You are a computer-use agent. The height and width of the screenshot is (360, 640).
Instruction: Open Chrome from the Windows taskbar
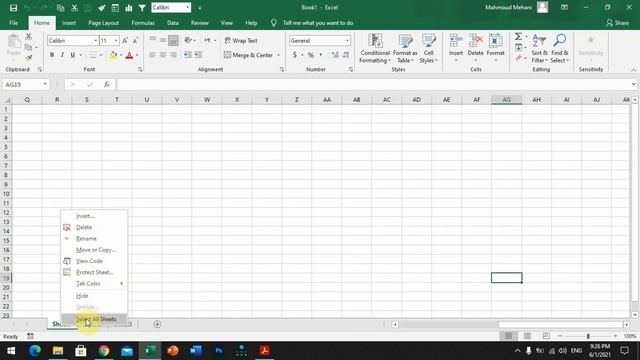104,351
